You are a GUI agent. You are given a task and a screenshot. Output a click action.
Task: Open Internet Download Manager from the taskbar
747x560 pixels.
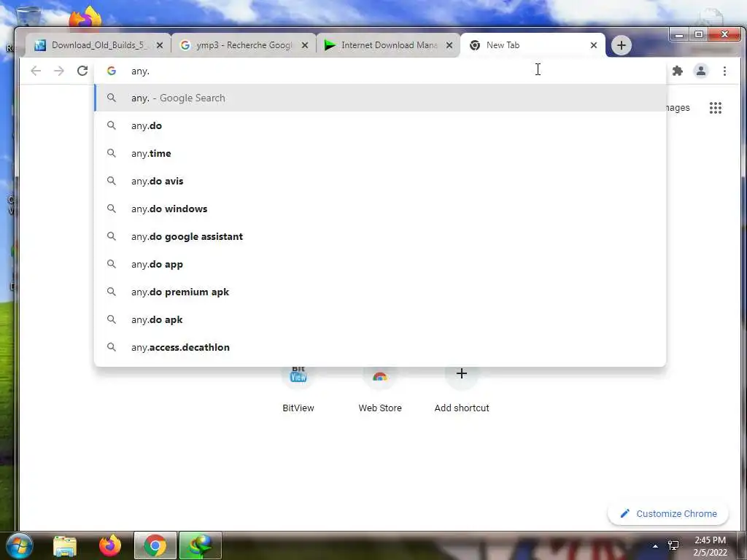[x=200, y=545]
